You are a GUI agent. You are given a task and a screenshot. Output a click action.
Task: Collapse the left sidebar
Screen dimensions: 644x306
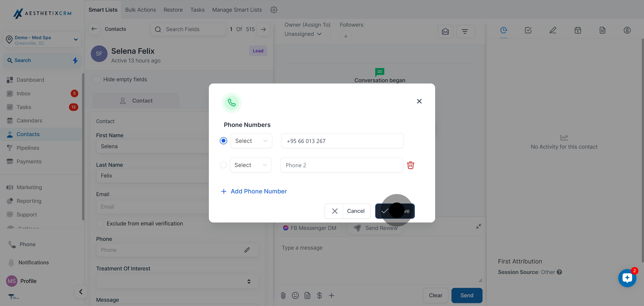coord(81,292)
